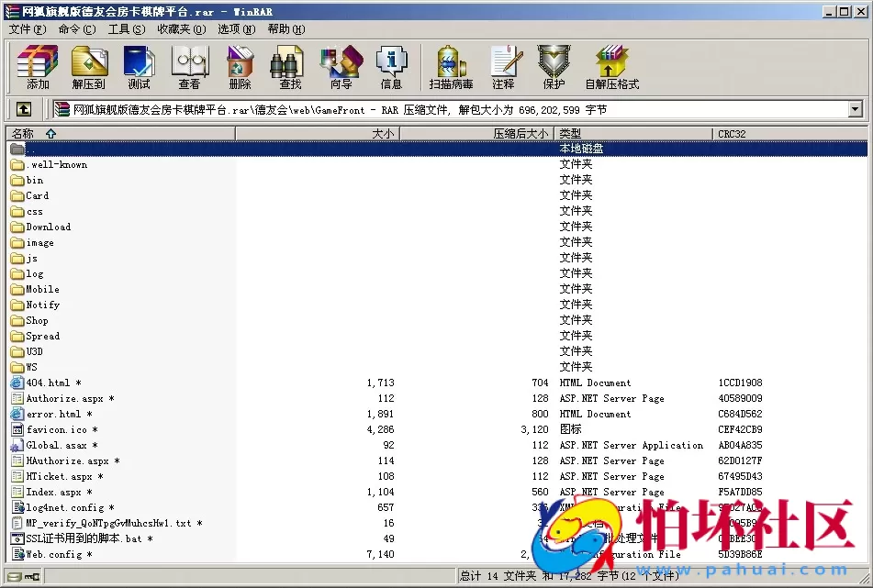Click the 保护 (Protect) shield icon
Screen dimensions: 873x588
553,66
